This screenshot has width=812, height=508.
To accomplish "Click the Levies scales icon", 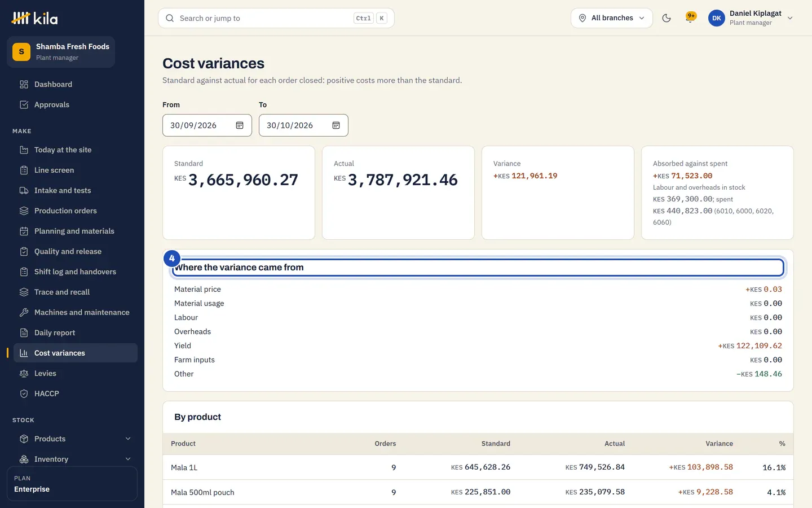I will pos(24,373).
